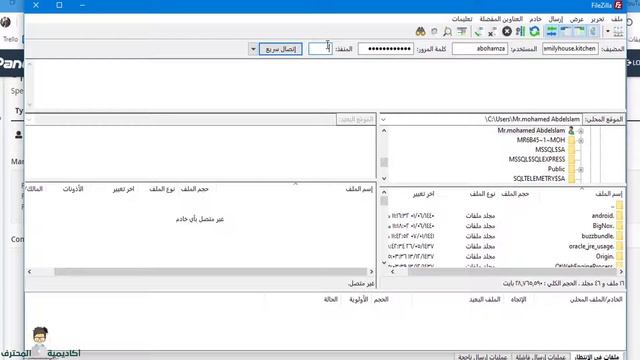Viewport: 640px width, 360px height.
Task: Open the تعليمات menu
Action: (x=462, y=19)
